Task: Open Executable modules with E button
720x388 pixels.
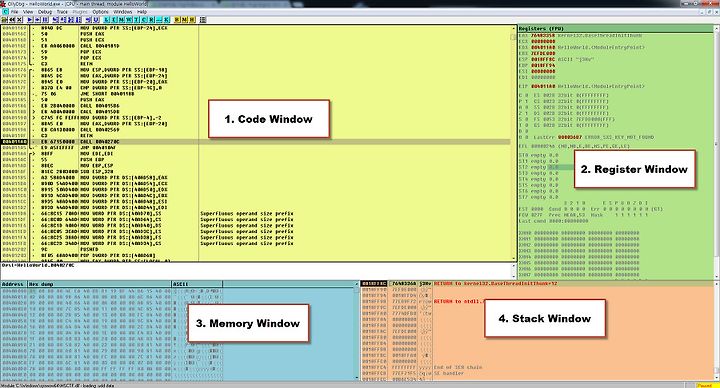Action: click(114, 20)
